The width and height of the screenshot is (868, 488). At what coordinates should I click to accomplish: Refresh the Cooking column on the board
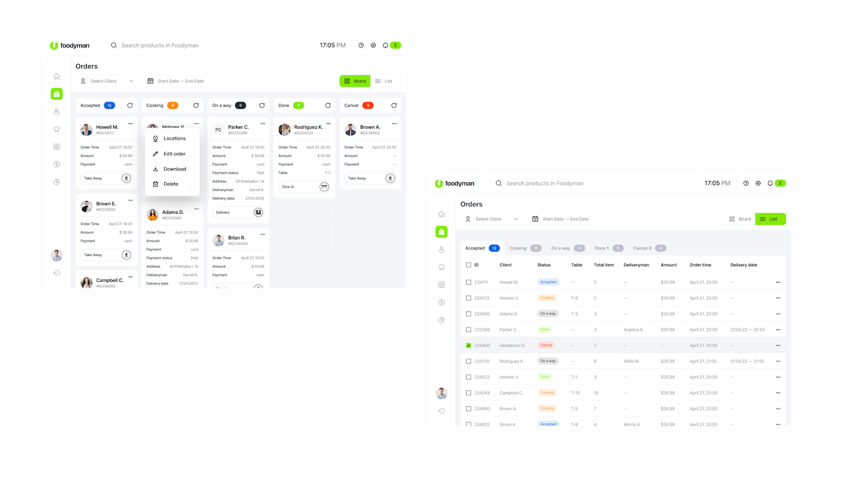click(x=196, y=106)
